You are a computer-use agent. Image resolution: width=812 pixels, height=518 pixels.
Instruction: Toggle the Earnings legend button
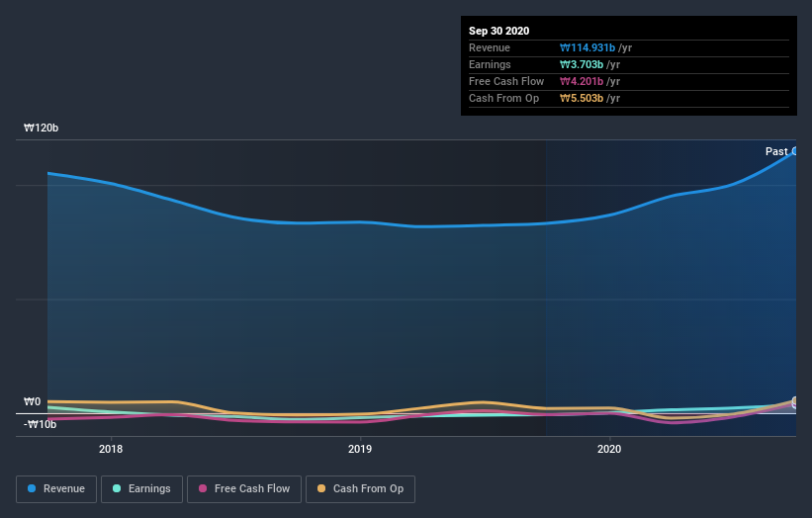tap(141, 489)
